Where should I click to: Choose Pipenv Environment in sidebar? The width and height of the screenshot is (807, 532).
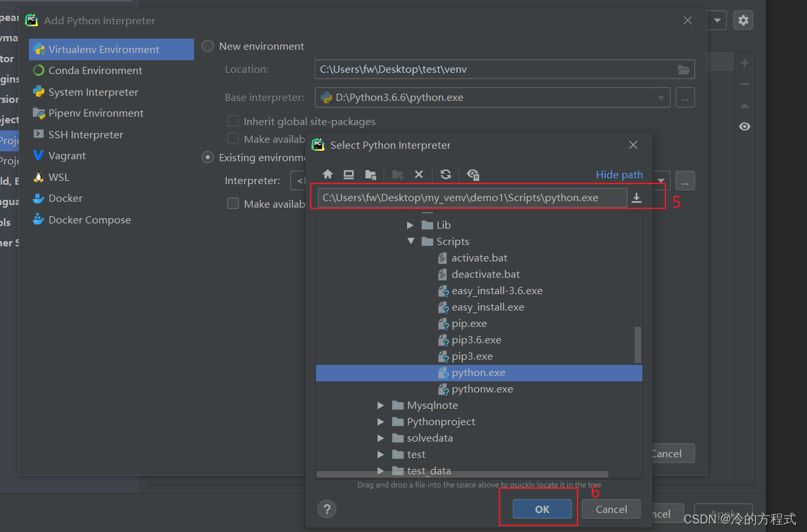[111, 113]
